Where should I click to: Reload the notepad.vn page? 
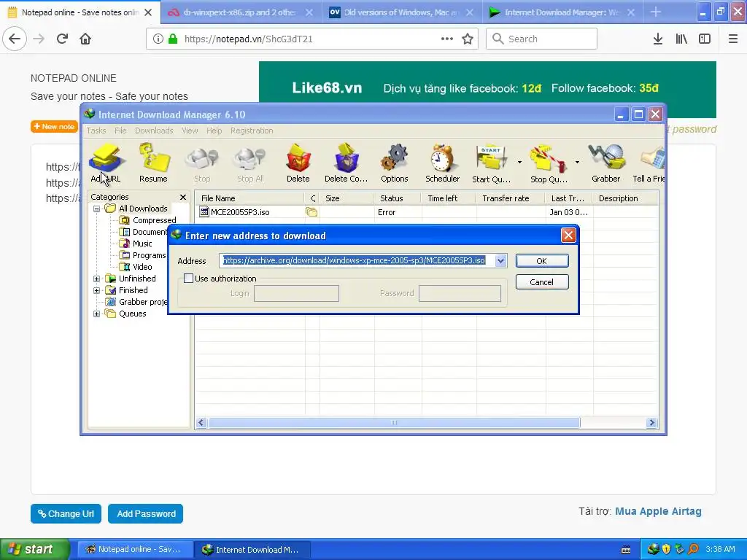(62, 39)
